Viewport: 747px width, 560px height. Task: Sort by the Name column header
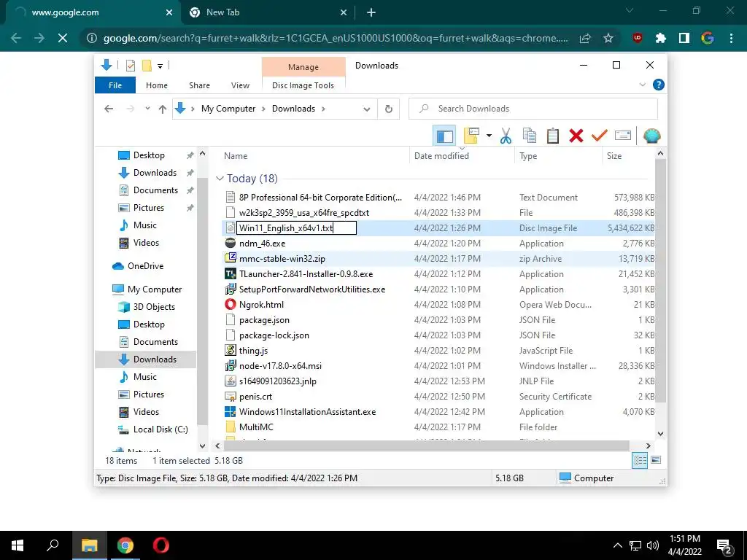(236, 156)
